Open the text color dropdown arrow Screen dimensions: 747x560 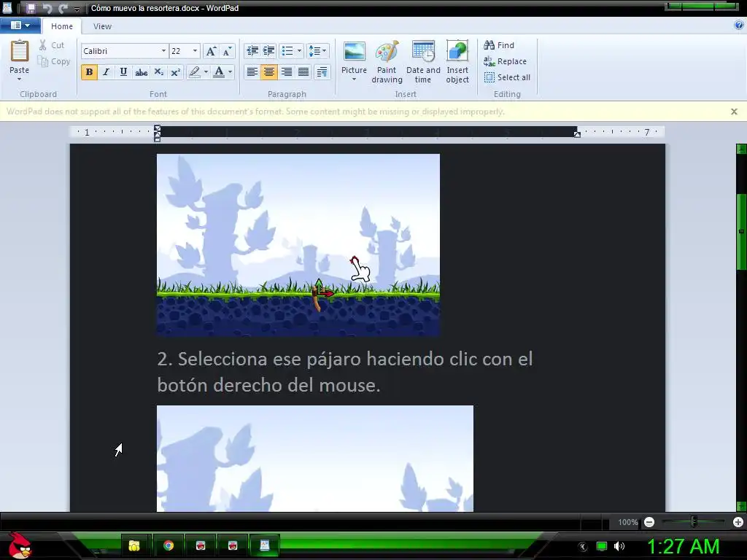point(230,72)
